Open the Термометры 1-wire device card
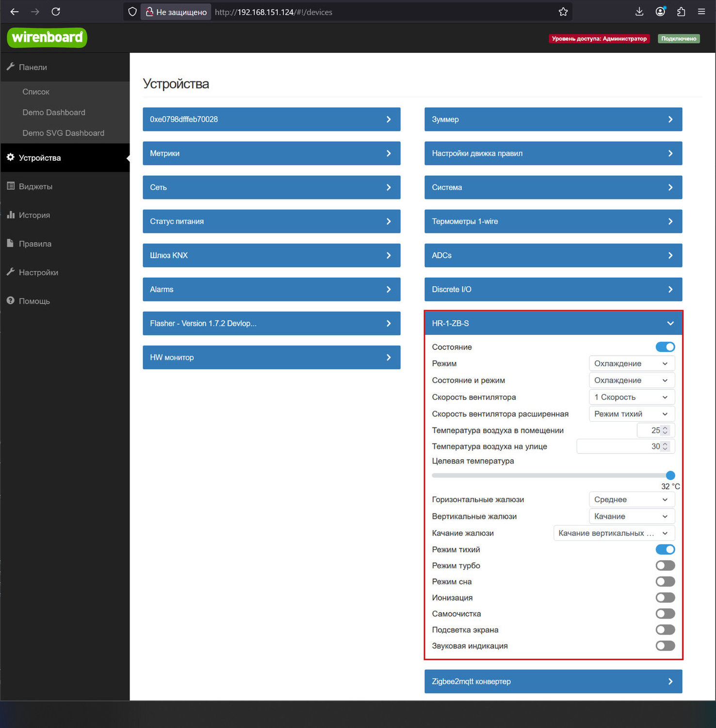Image resolution: width=716 pixels, height=728 pixels. pos(553,221)
